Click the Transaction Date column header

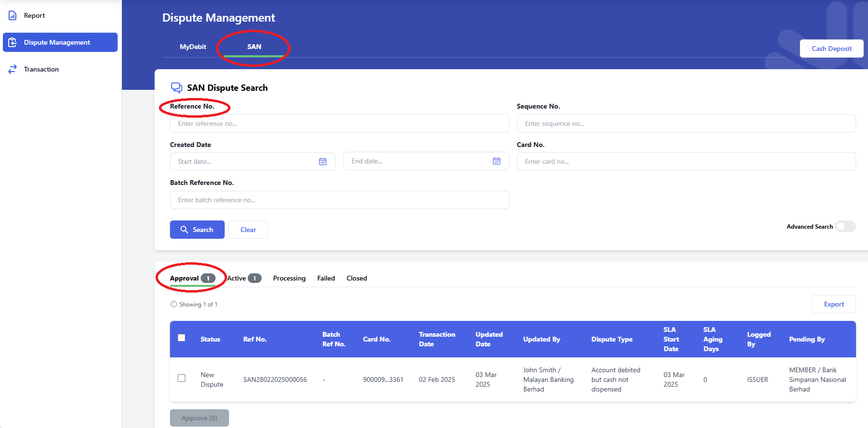click(x=437, y=339)
